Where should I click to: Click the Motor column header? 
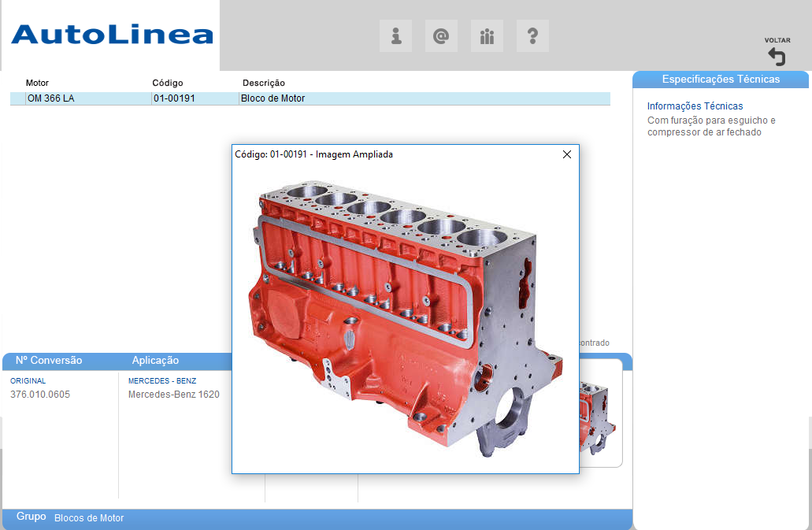click(x=37, y=83)
